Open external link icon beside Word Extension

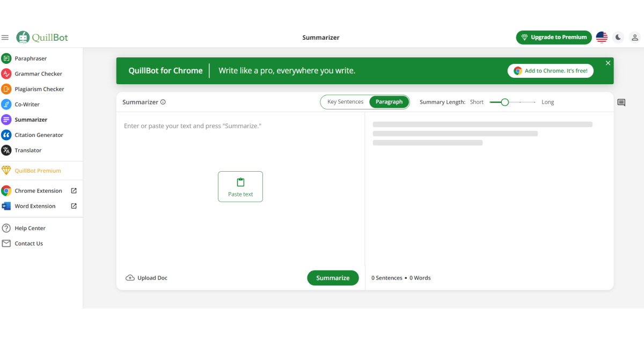pyautogui.click(x=74, y=206)
